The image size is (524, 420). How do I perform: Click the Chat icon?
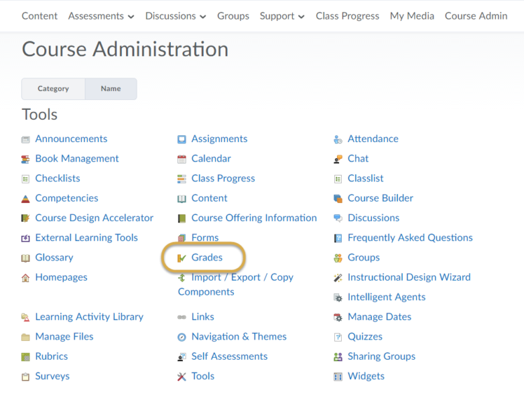click(x=338, y=160)
